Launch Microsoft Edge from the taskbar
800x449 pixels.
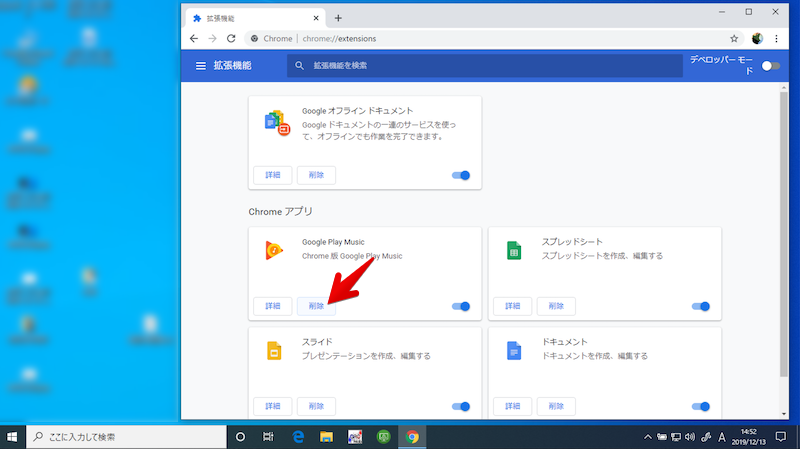pos(297,437)
